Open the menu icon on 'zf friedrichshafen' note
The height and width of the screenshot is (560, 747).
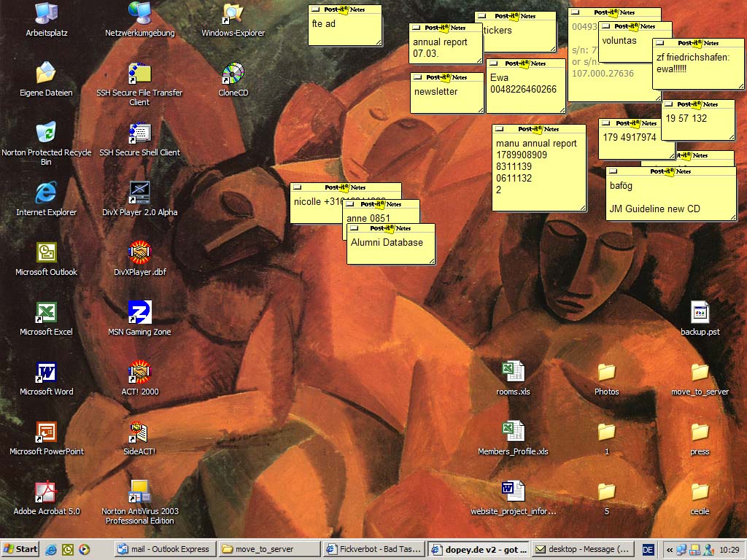tap(659, 43)
